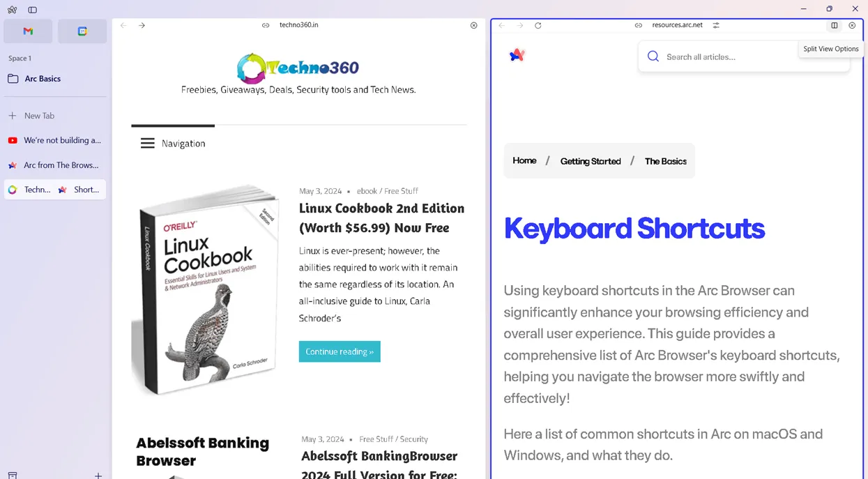This screenshot has height=479, width=868.
Task: Open a New Tab from sidebar
Action: coord(55,116)
